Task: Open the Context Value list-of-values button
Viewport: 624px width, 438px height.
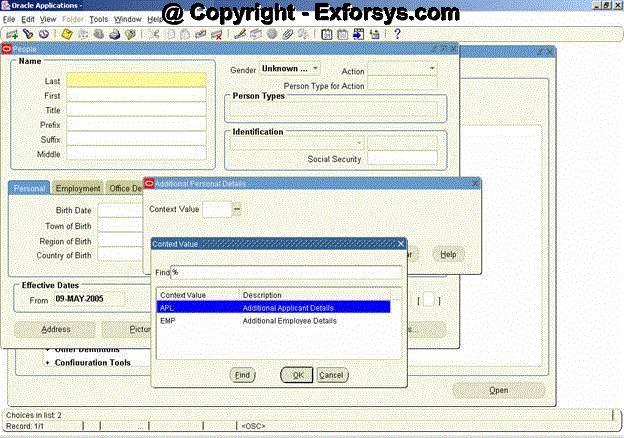Action: pyautogui.click(x=237, y=209)
